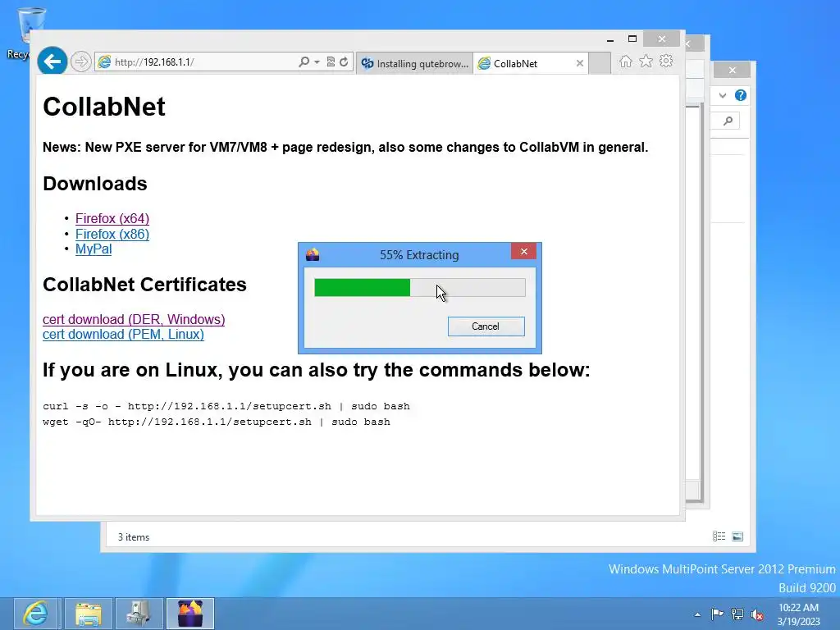Open the MyPal download link
Screen dimensions: 840x630
pyautogui.click(x=94, y=249)
